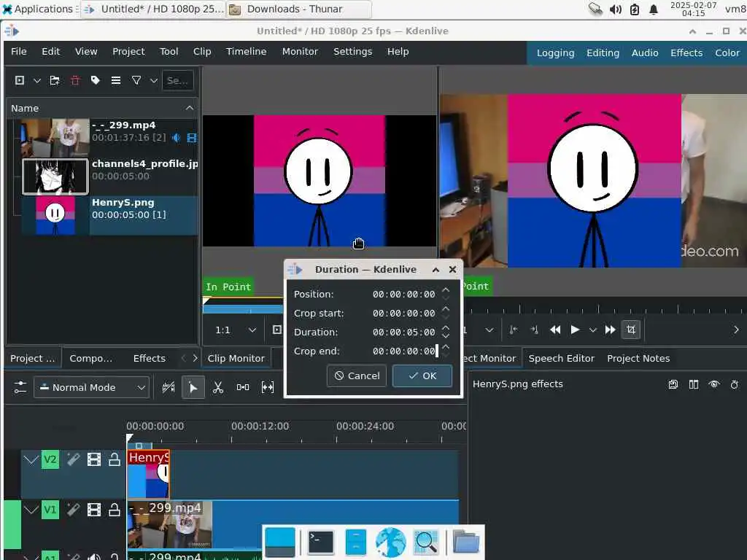This screenshot has width=747, height=560.
Task: Toggle the V1 track target label
Action: [50, 510]
